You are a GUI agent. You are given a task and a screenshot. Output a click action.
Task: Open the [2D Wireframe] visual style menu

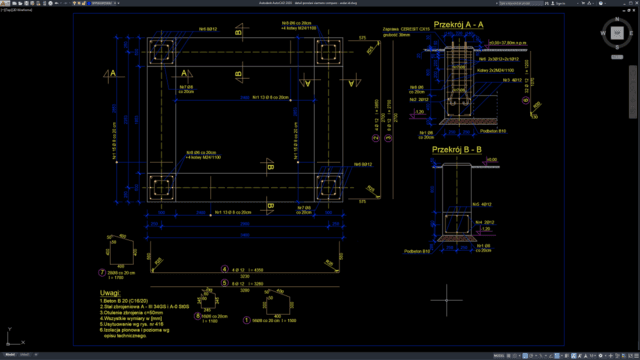pyautogui.click(x=22, y=10)
